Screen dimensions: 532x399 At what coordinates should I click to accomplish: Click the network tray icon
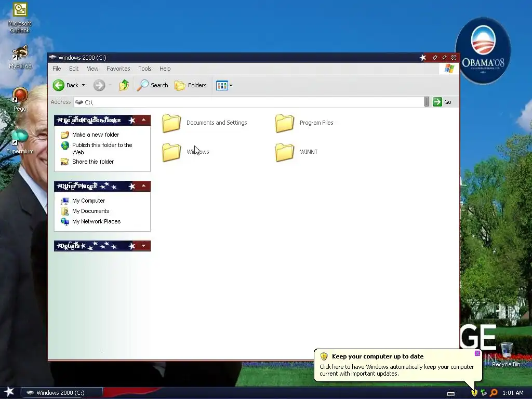click(x=484, y=393)
